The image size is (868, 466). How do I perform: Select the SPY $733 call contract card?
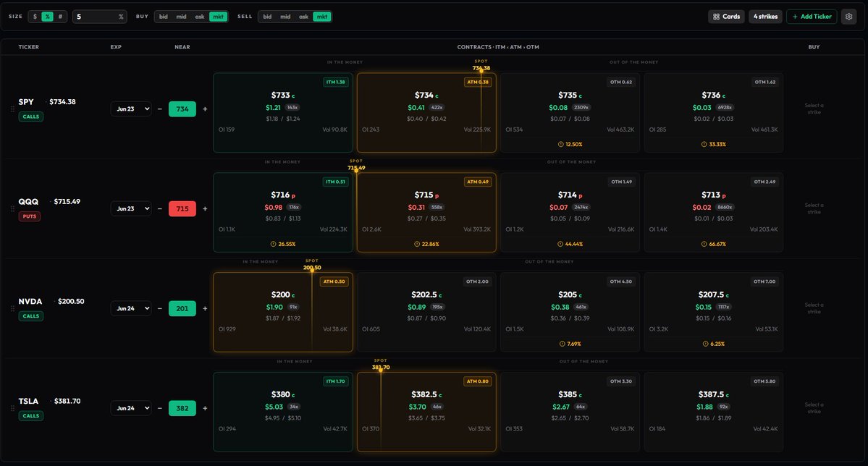(x=283, y=113)
